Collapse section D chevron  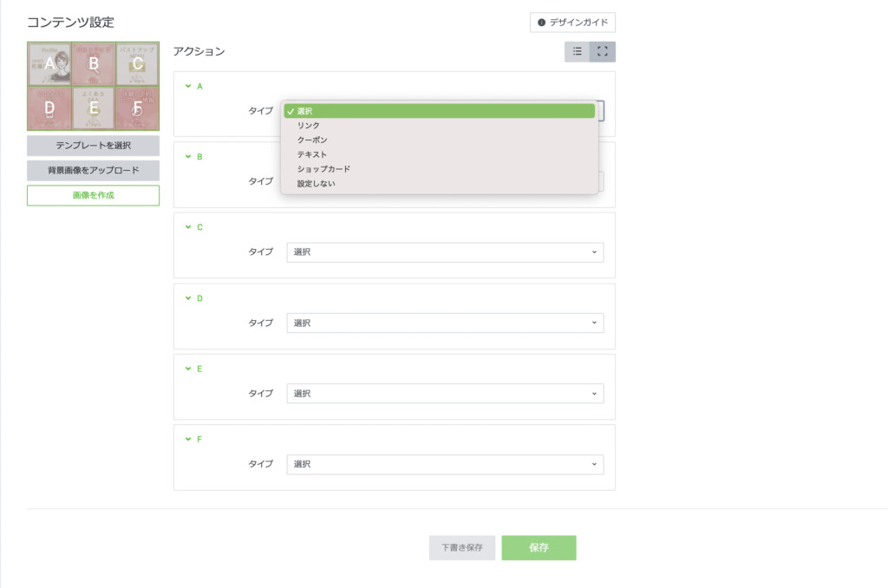[188, 298]
